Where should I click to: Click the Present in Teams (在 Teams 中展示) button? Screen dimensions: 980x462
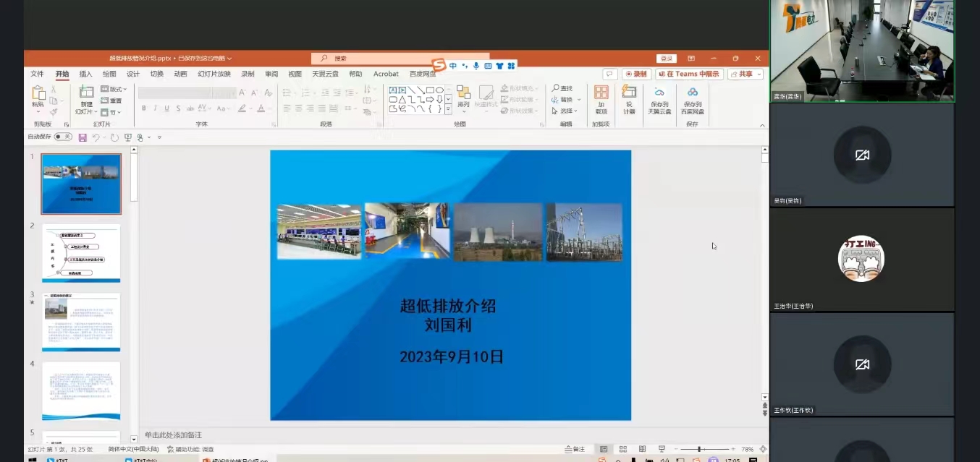pyautogui.click(x=690, y=74)
